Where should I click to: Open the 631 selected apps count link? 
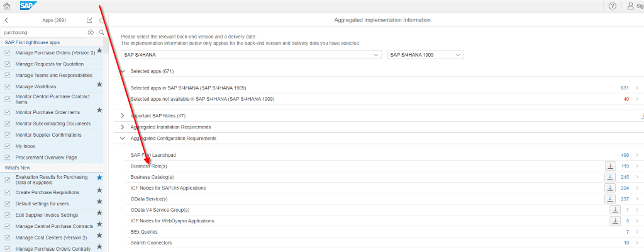(x=625, y=88)
